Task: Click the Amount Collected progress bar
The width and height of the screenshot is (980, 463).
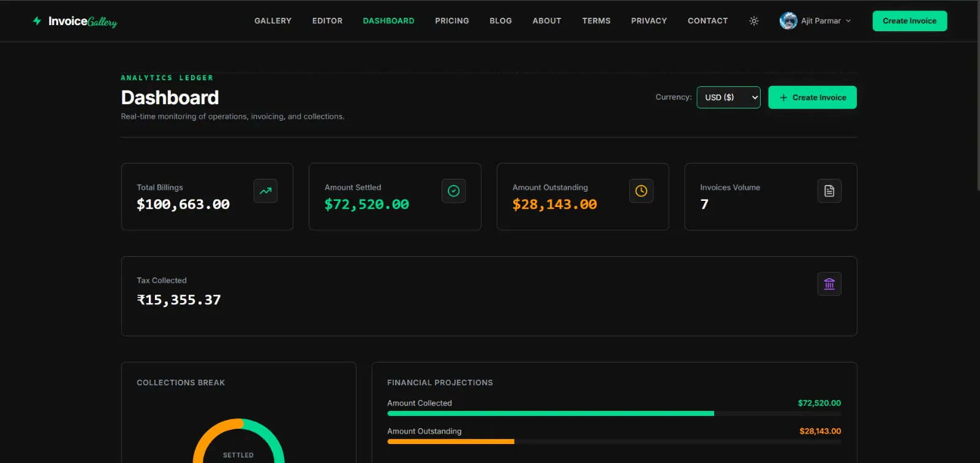Action: click(614, 413)
